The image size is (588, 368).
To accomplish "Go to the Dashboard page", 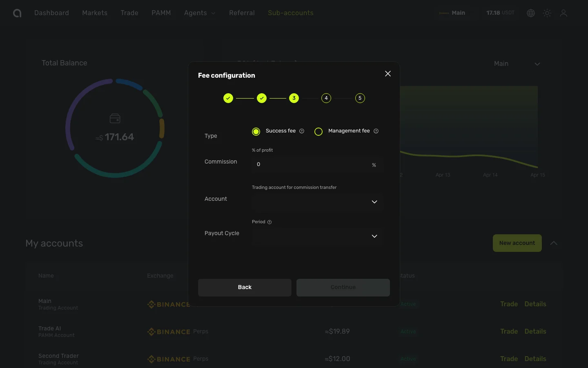I will click(51, 13).
